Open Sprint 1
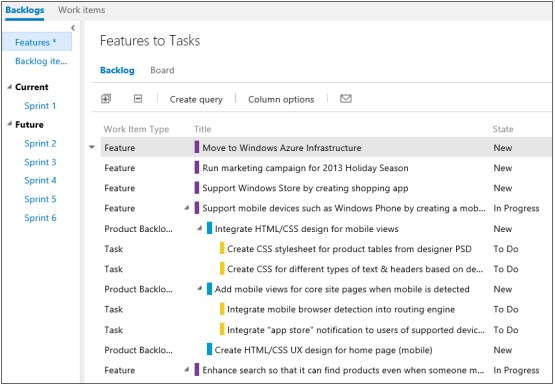Viewport: 555px width, 384px height. [x=40, y=106]
